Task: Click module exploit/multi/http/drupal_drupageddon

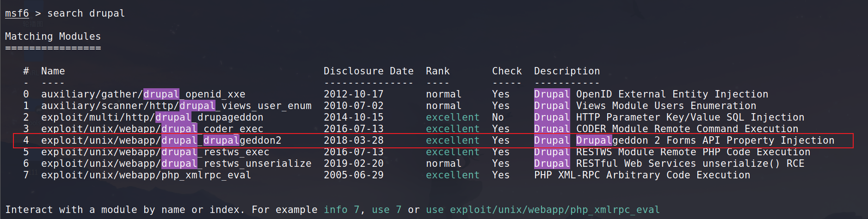Action: pos(152,117)
